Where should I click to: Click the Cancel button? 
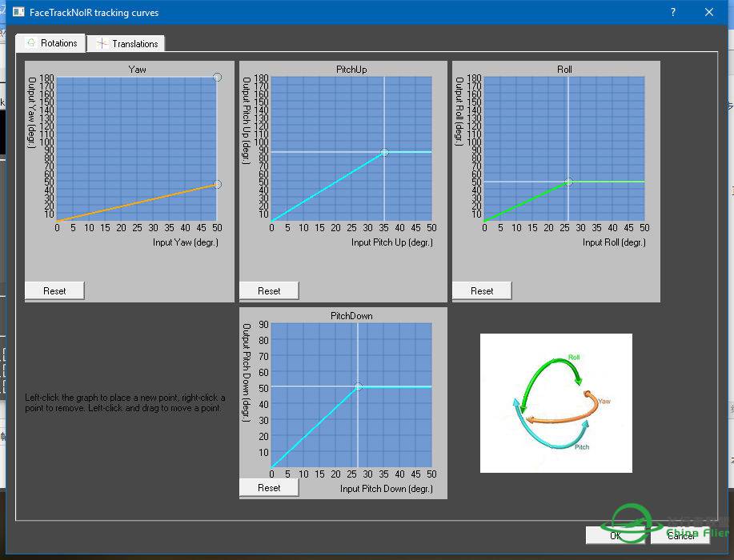coord(680,535)
